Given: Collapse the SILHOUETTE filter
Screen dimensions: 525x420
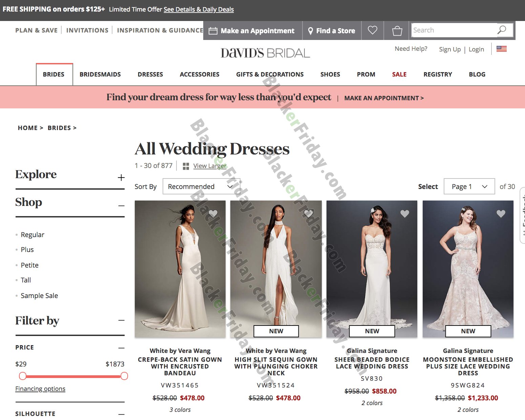Looking at the screenshot, I should point(122,414).
